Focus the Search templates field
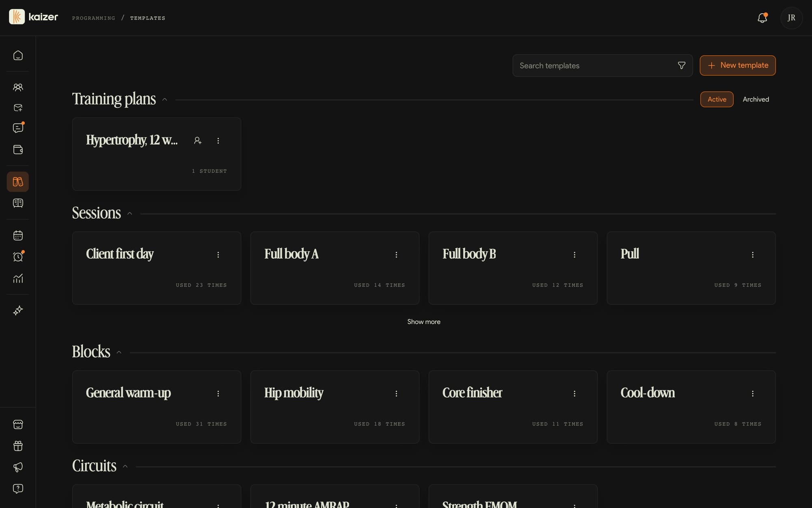This screenshot has width=812, height=508. point(603,65)
